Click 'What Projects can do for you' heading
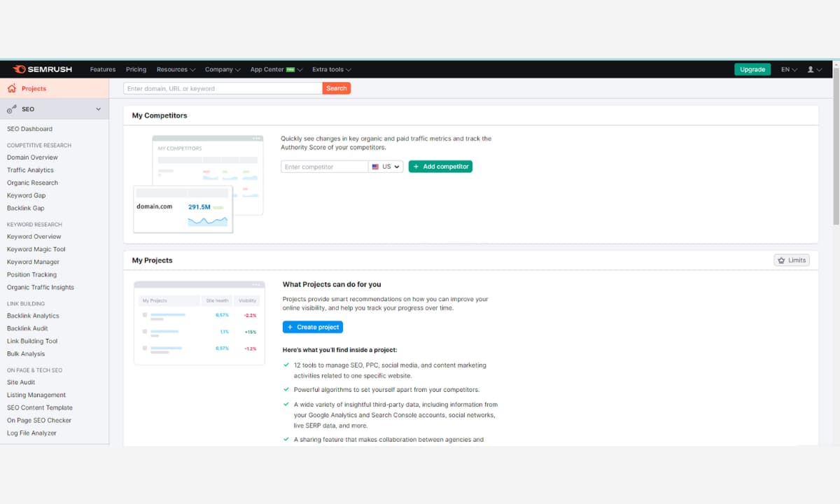This screenshot has height=504, width=840. (332, 284)
